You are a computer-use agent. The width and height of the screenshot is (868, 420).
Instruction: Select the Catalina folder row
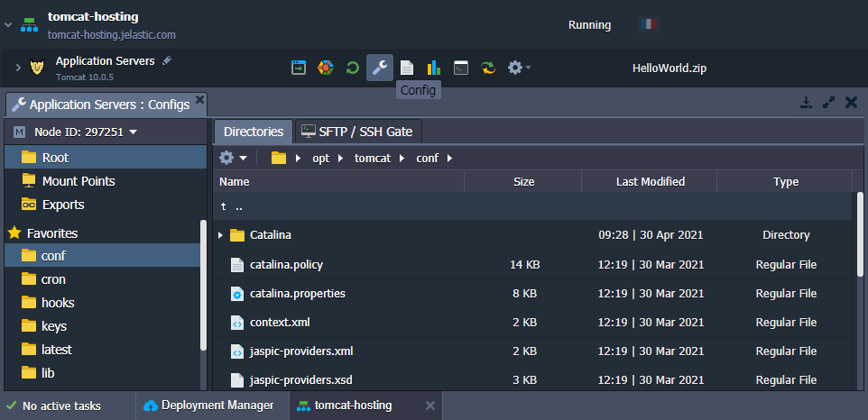tap(532, 235)
